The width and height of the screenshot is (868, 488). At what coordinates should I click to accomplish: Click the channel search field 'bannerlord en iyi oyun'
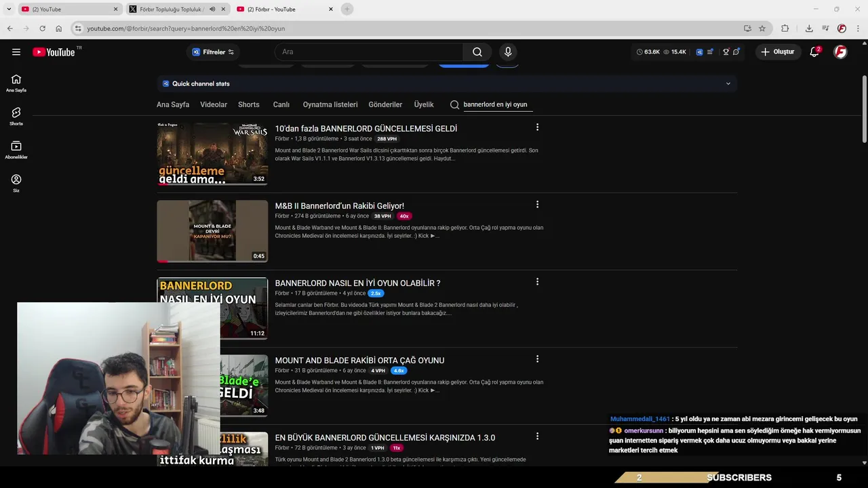[x=498, y=104]
